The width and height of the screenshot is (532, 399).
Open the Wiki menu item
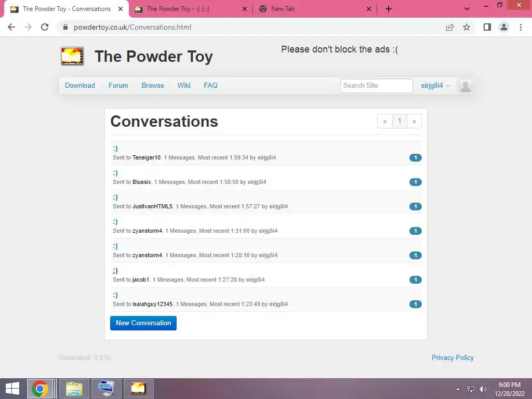pos(184,86)
